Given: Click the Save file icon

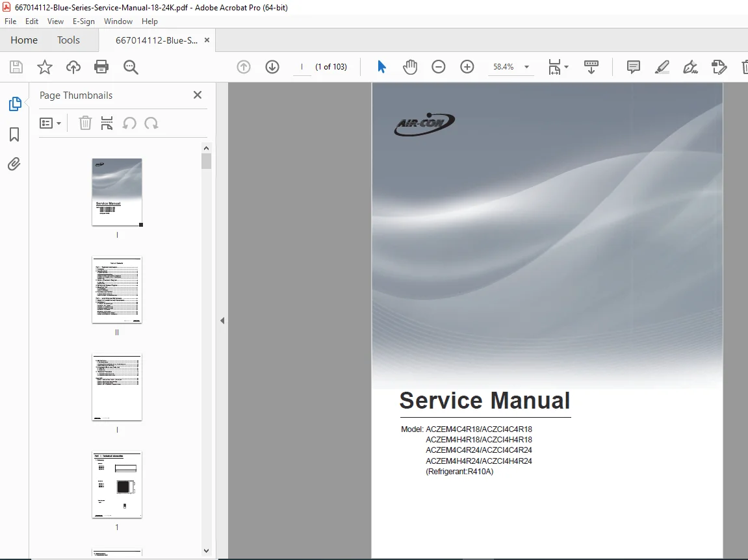Looking at the screenshot, I should point(16,67).
